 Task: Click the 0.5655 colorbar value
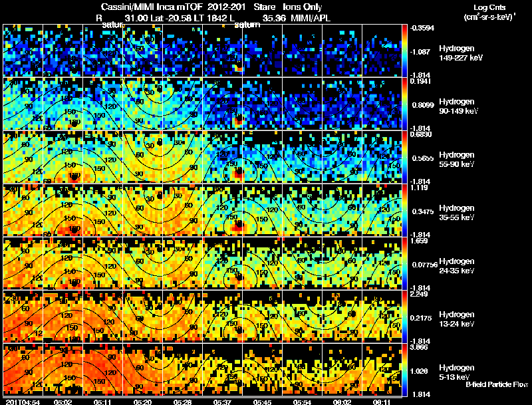423,158
